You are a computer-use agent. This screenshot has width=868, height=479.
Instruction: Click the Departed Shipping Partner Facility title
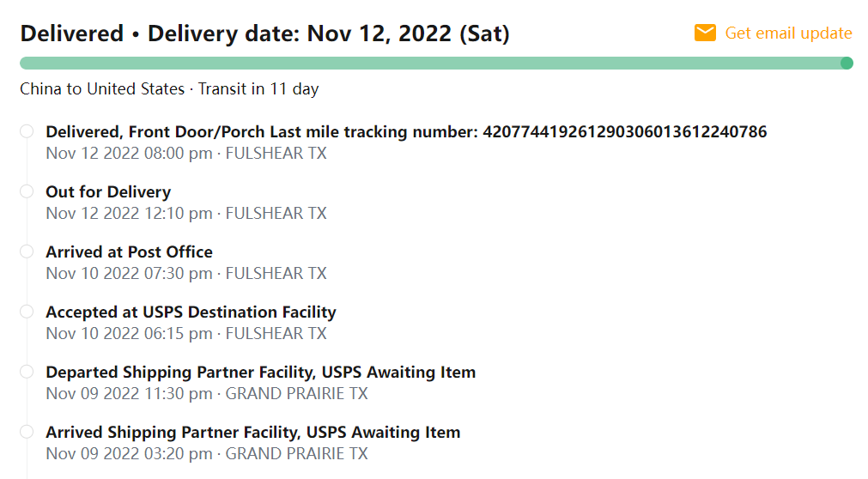(x=260, y=372)
